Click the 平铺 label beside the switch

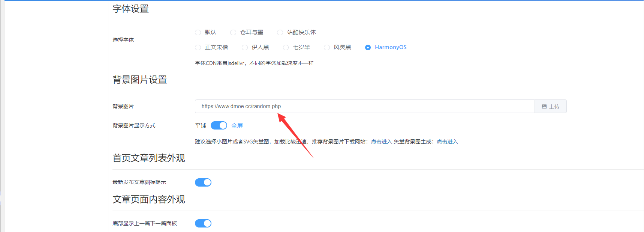click(201, 125)
